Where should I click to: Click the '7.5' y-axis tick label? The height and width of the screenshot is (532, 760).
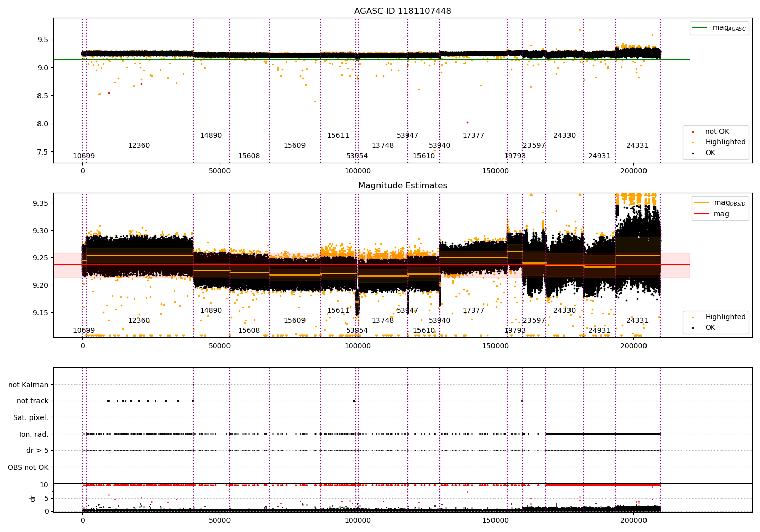(x=43, y=152)
